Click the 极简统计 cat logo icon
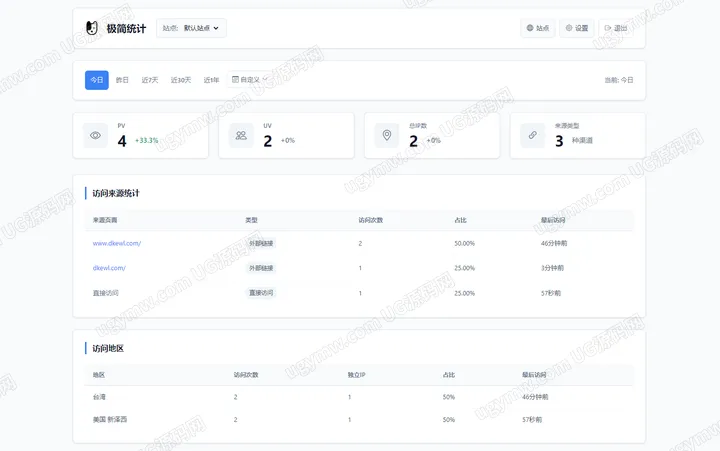 92,28
